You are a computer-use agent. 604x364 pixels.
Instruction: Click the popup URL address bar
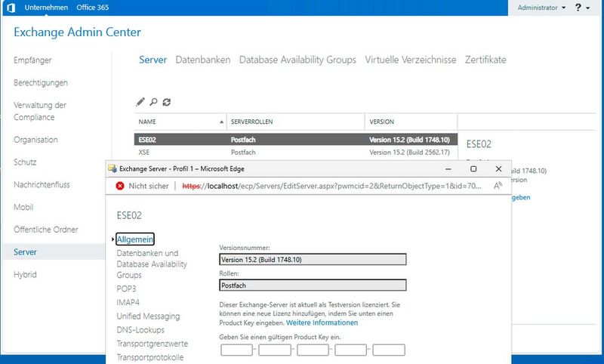[331, 186]
